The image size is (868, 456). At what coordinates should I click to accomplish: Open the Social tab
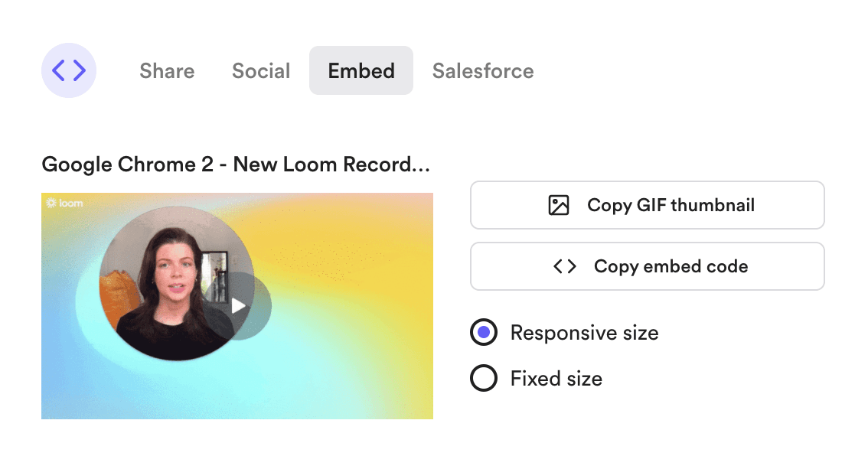tap(261, 71)
